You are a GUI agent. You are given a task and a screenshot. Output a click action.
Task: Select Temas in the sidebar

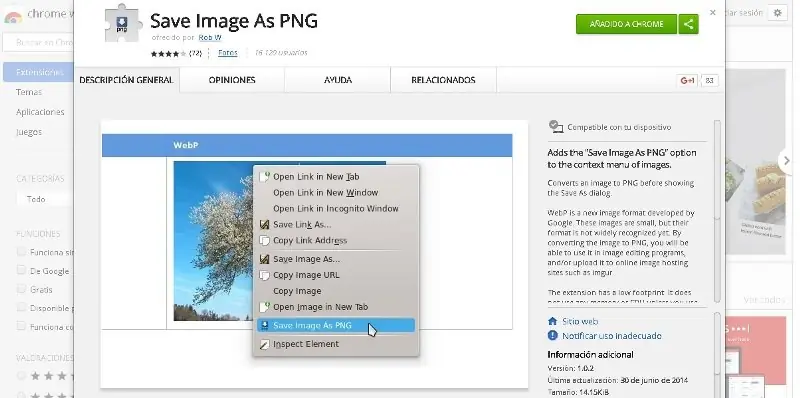tap(29, 92)
